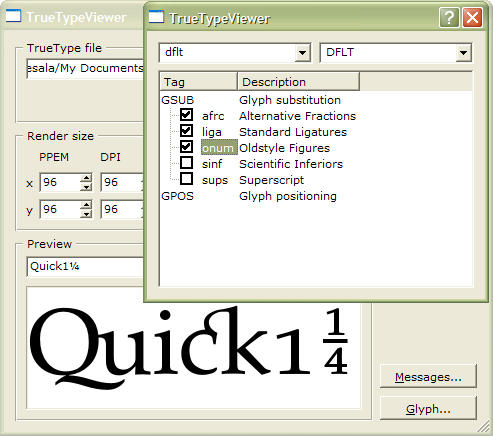
Task: Uncheck the afrc Alternative Fractions checkbox
Action: coord(186,115)
